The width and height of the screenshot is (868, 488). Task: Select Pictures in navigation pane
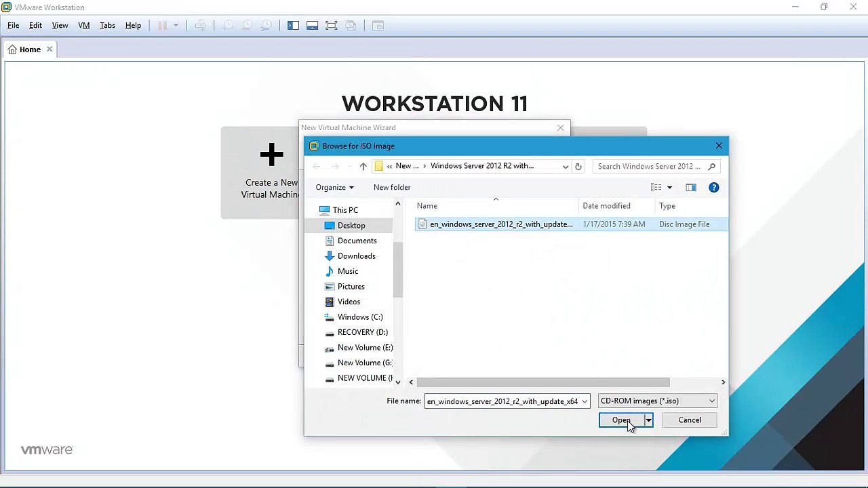(351, 287)
